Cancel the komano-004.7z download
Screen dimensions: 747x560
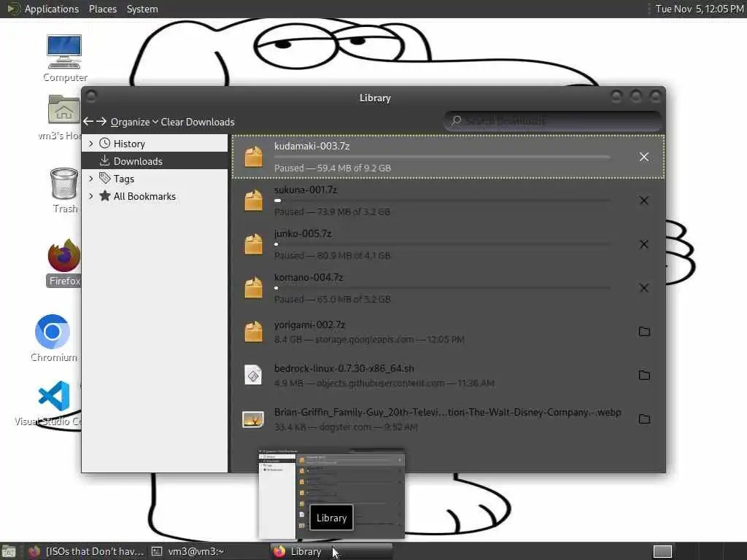coord(643,288)
